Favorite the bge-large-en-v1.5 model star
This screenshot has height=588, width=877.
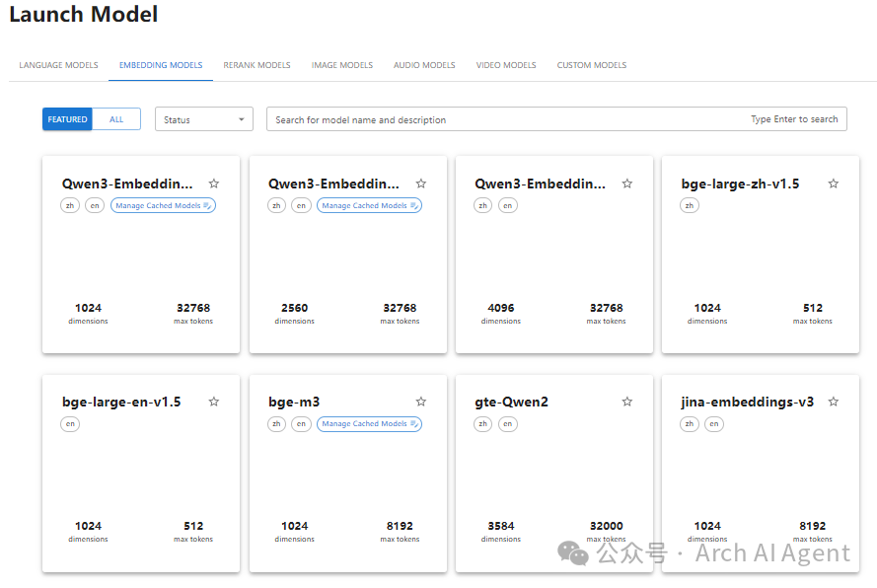[x=214, y=402]
